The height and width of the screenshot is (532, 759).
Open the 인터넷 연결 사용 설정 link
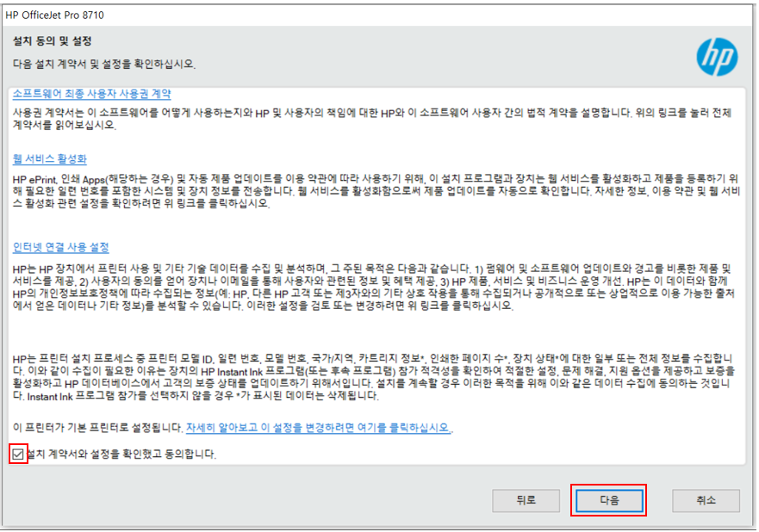(x=61, y=247)
